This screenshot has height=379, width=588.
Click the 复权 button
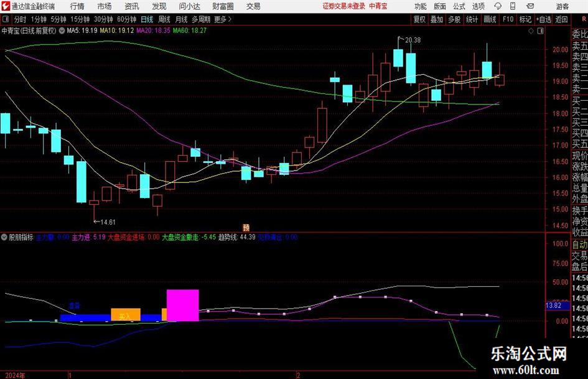419,19
